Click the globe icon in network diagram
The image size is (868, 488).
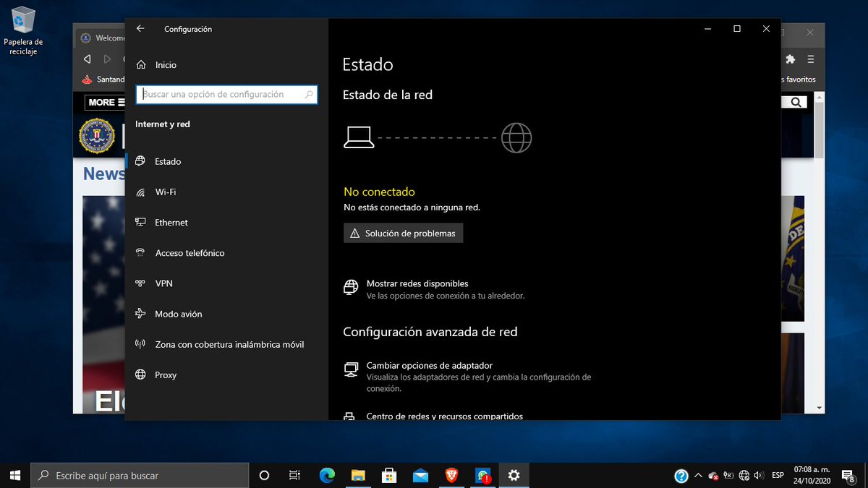(x=516, y=137)
